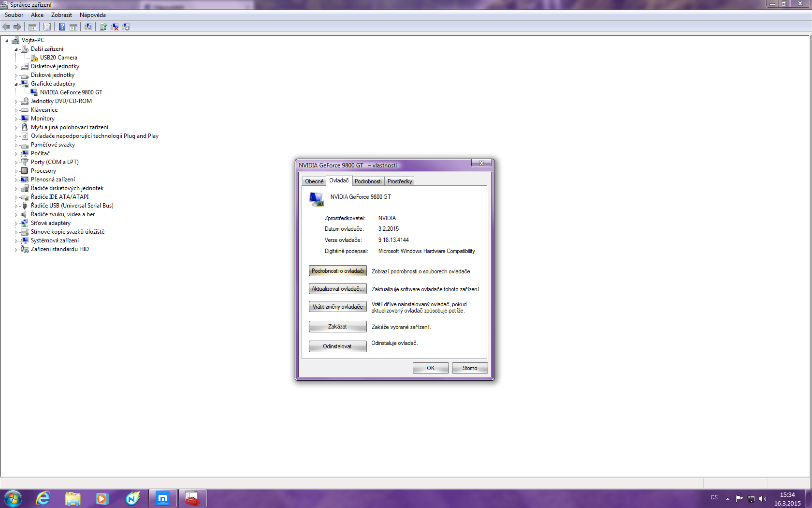Expand the Procesory node
Image resolution: width=812 pixels, height=508 pixels.
click(16, 171)
